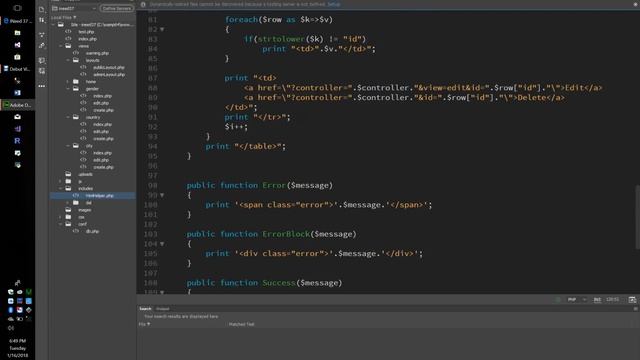Screen dimensions: 640x360
Task: Click the Matched Text column header
Action: 241,324
